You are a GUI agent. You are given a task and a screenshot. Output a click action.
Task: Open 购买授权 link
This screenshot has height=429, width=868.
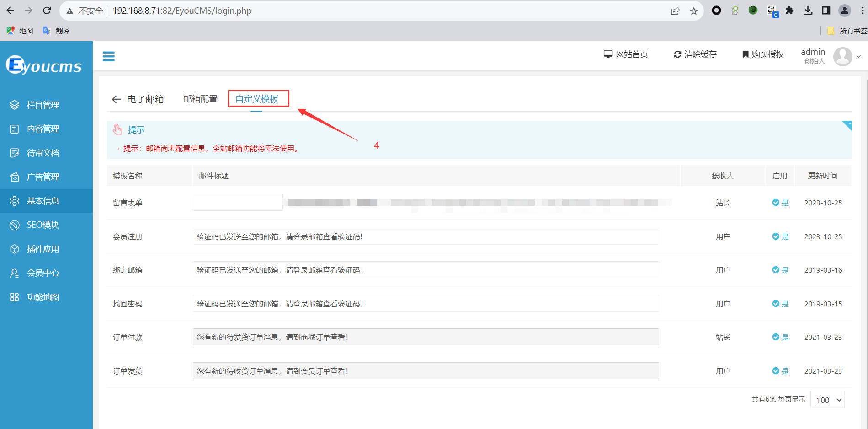point(763,54)
